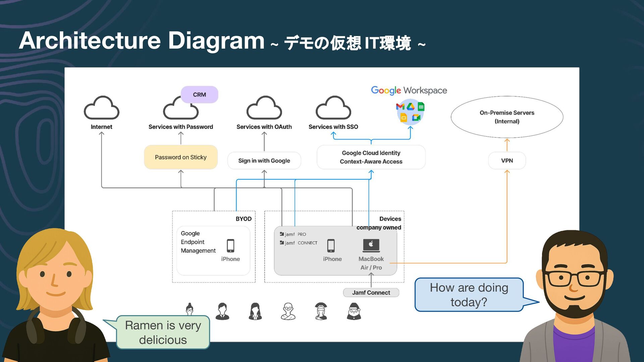The height and width of the screenshot is (362, 644).
Task: Click the Sign in with Google box
Action: tap(264, 161)
